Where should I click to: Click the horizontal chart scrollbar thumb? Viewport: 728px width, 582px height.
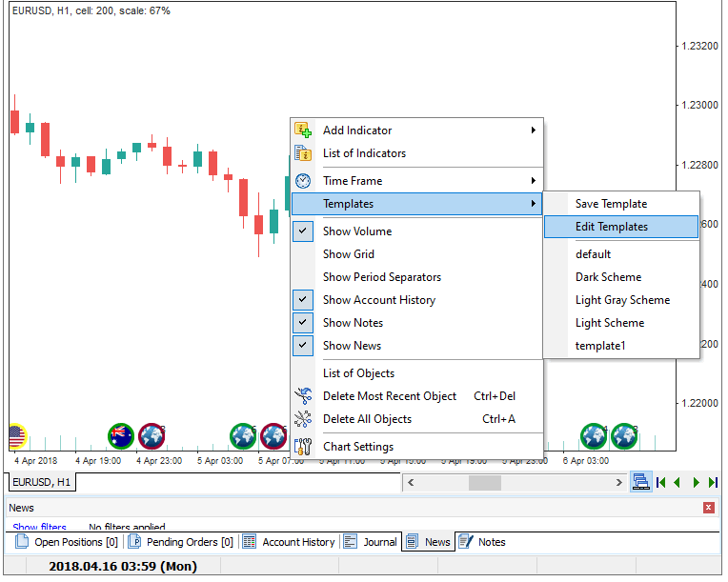[x=484, y=483]
